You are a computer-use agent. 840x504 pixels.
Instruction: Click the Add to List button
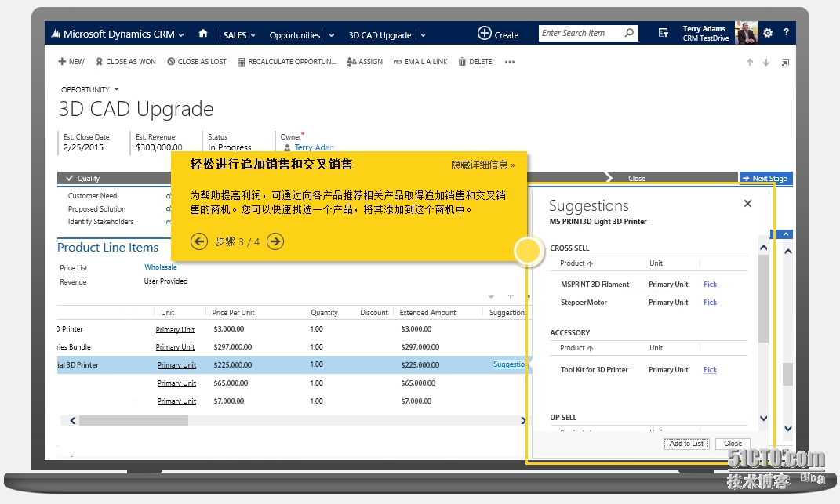tap(686, 444)
